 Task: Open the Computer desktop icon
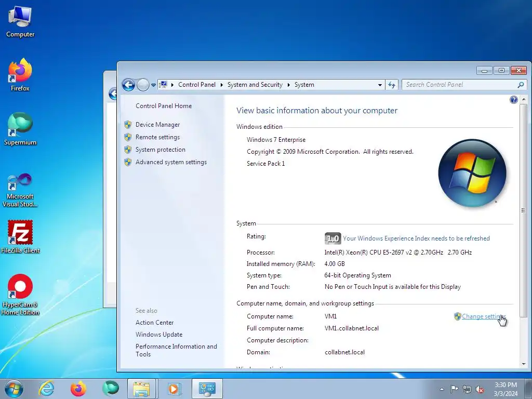(x=20, y=21)
